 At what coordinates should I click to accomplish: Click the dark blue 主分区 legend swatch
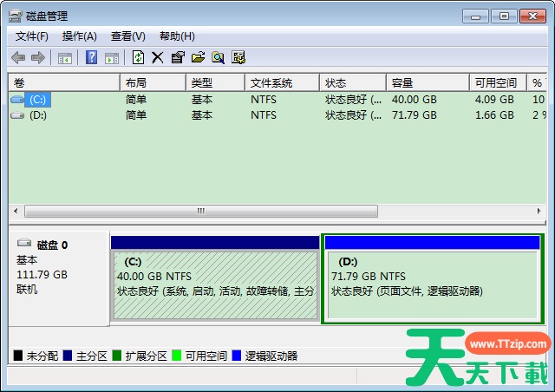click(68, 356)
